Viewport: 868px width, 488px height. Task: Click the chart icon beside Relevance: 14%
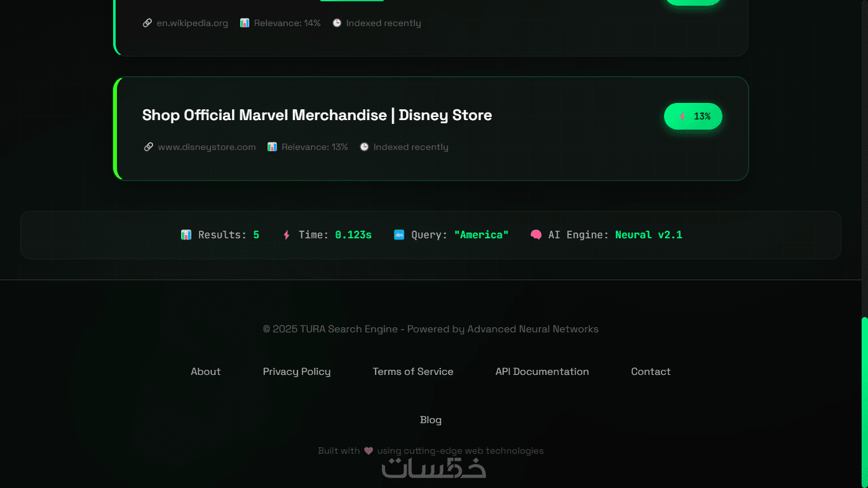245,23
